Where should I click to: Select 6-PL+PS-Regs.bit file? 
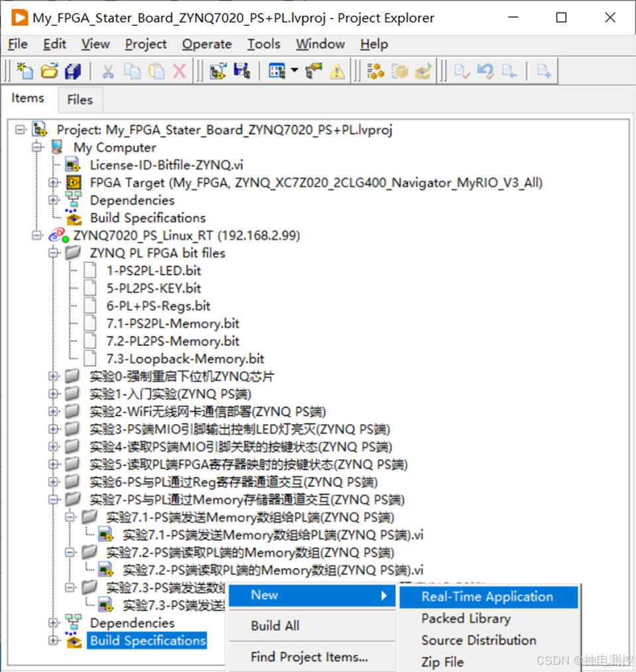click(x=159, y=306)
